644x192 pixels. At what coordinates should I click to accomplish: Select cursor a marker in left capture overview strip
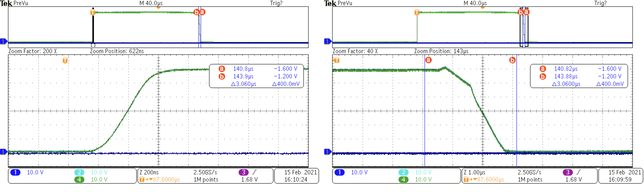coord(202,12)
